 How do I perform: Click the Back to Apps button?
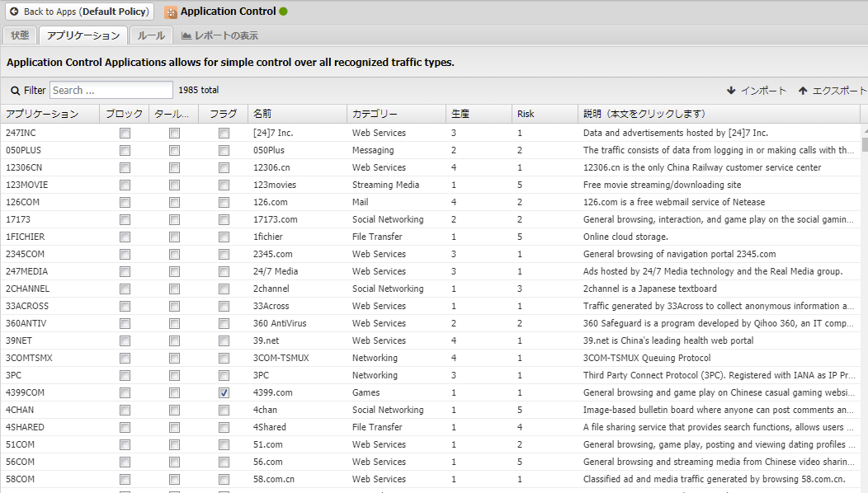coord(79,12)
